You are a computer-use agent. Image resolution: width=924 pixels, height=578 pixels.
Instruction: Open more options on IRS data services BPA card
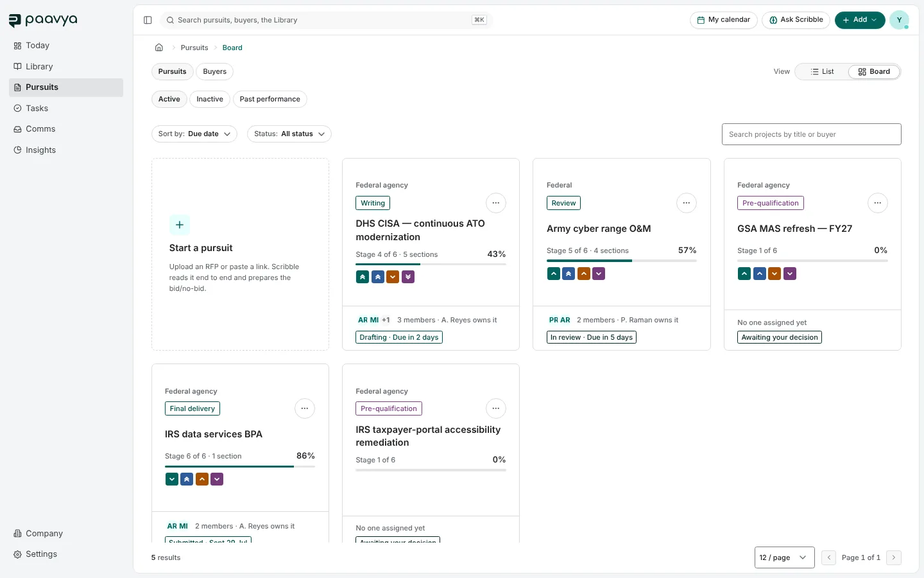pyautogui.click(x=305, y=408)
